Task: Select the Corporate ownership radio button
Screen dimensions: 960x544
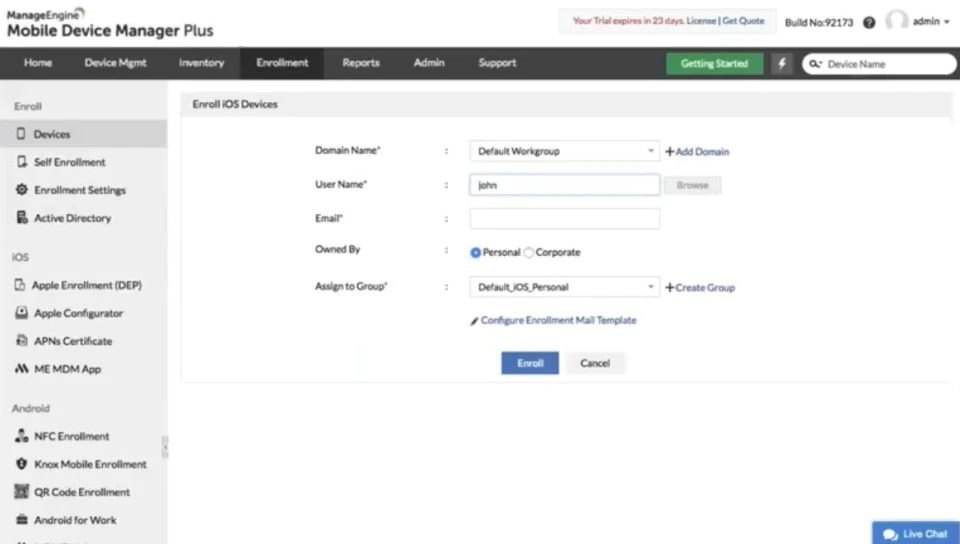Action: point(528,253)
